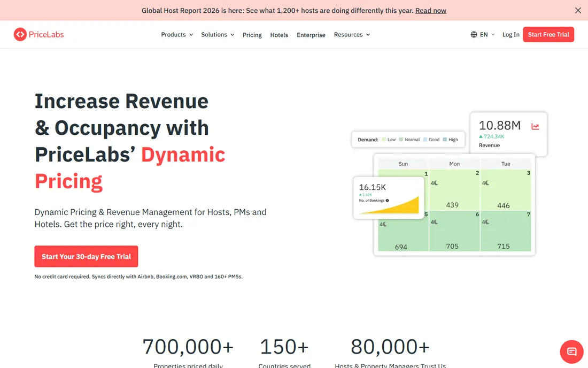Click the "No credit card required" note
The width and height of the screenshot is (588, 368).
(x=138, y=277)
